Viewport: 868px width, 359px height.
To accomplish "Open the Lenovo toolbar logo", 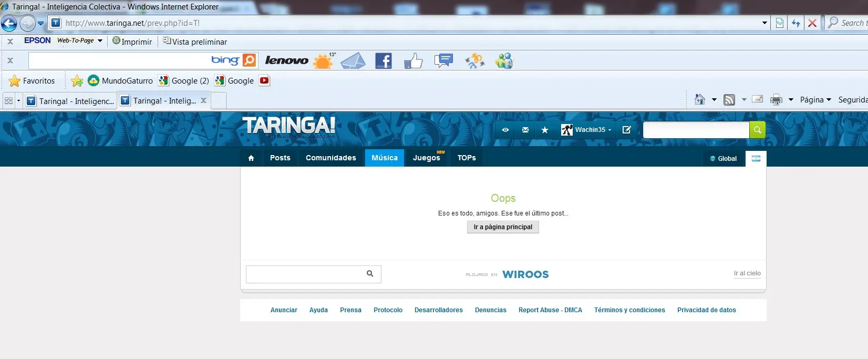I will tap(286, 60).
